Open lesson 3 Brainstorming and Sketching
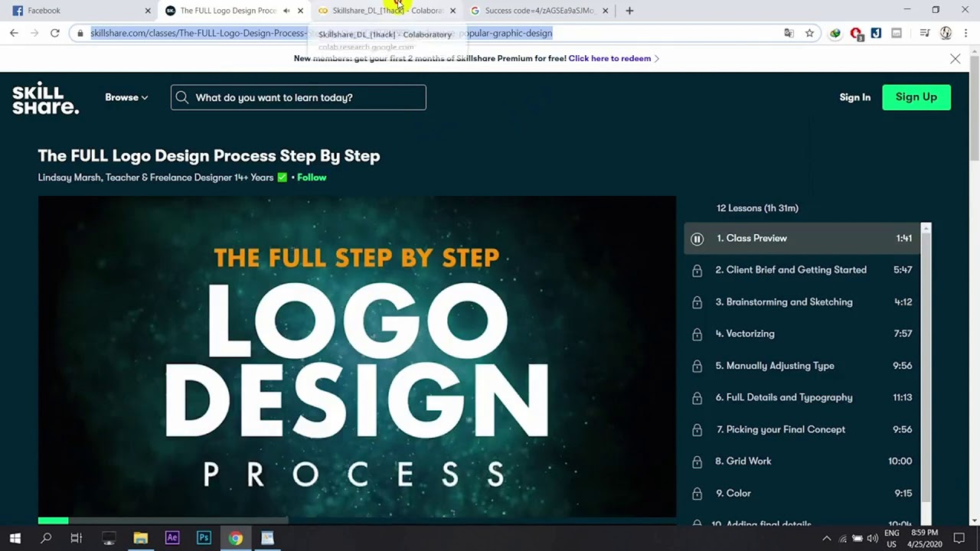 pos(784,302)
